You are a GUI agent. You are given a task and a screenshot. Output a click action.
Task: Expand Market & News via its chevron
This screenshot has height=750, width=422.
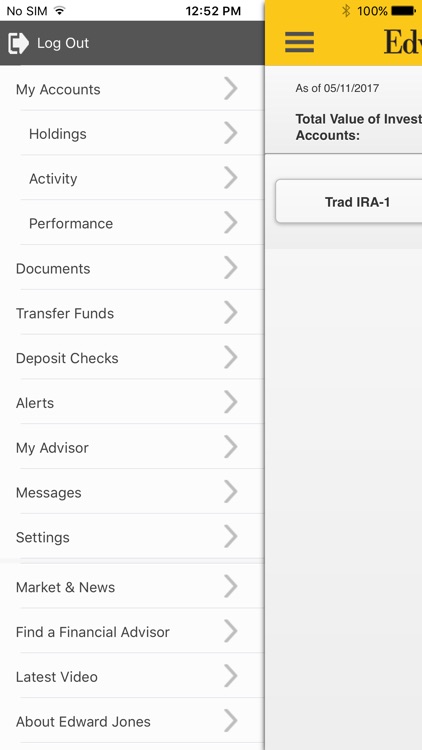click(231, 587)
